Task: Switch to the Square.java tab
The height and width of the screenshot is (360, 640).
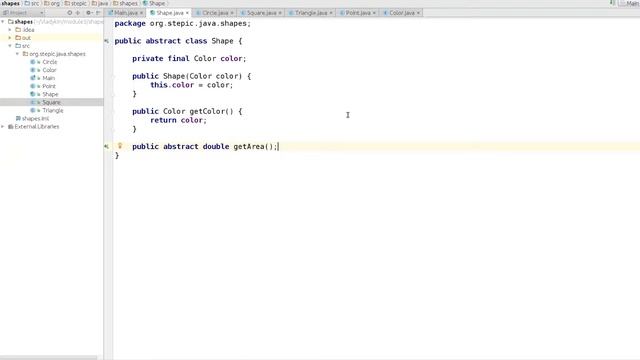Action: [259, 13]
